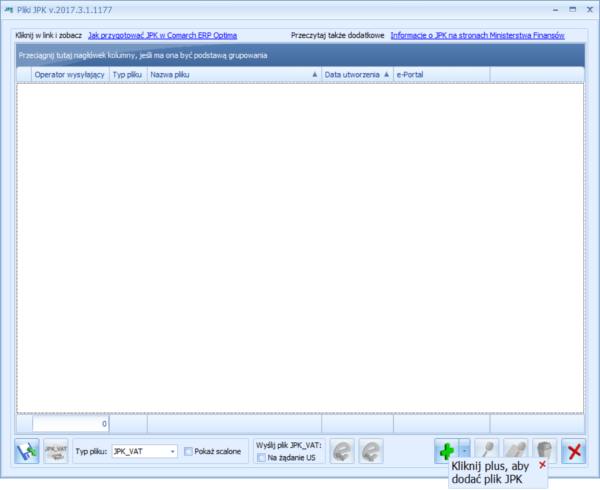Expand the 'Typ pliku' JPK_VAT combo box

pos(172,451)
